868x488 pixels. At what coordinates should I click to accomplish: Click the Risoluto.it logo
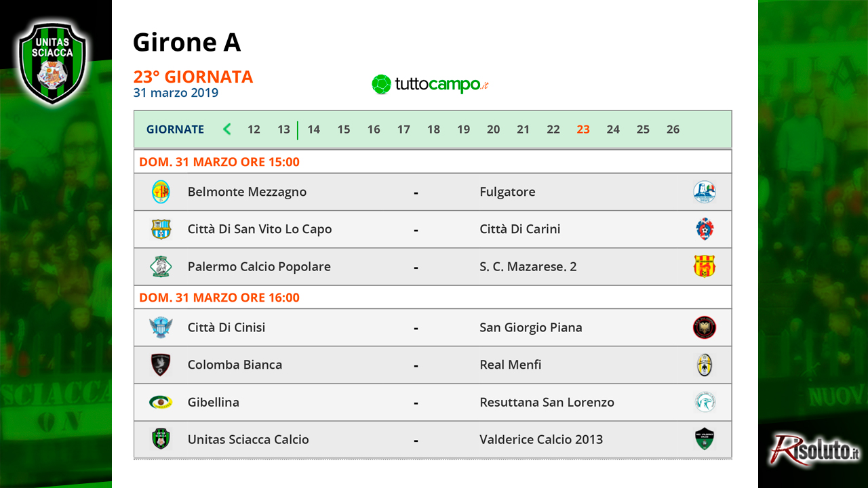click(814, 450)
